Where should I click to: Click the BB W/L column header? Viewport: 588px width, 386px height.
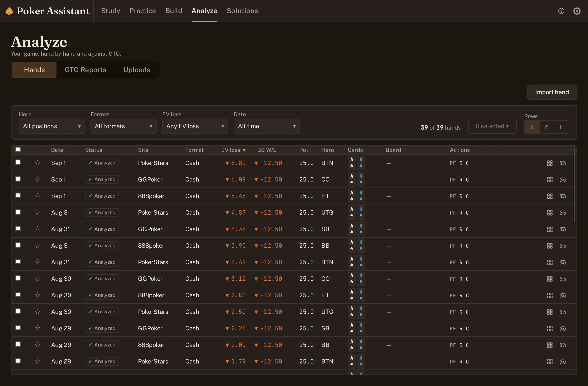tap(267, 150)
